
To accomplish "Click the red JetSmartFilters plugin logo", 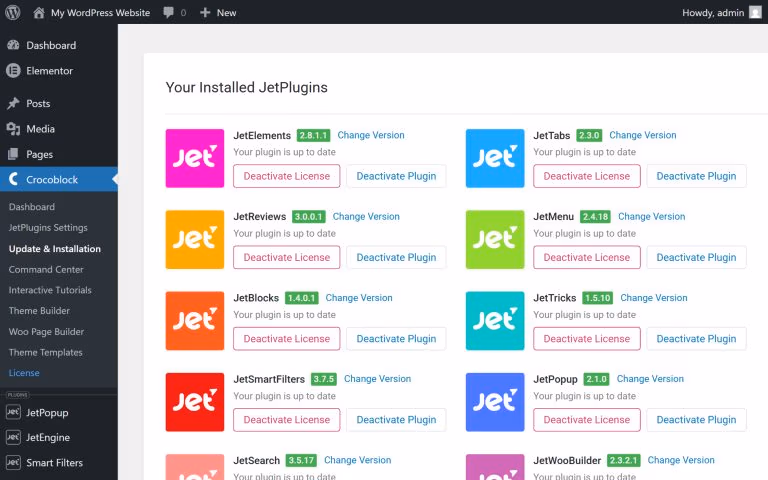I will click(195, 402).
